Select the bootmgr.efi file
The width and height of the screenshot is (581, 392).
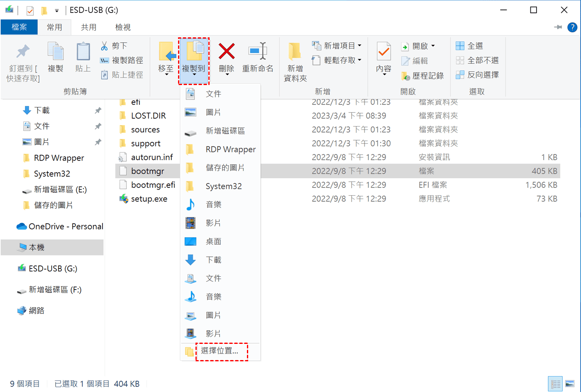tap(147, 185)
